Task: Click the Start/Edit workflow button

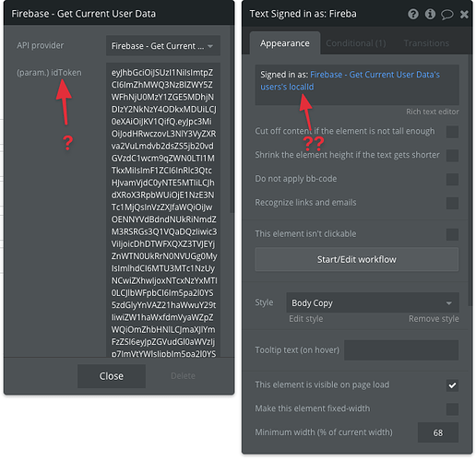Action: coord(357,260)
